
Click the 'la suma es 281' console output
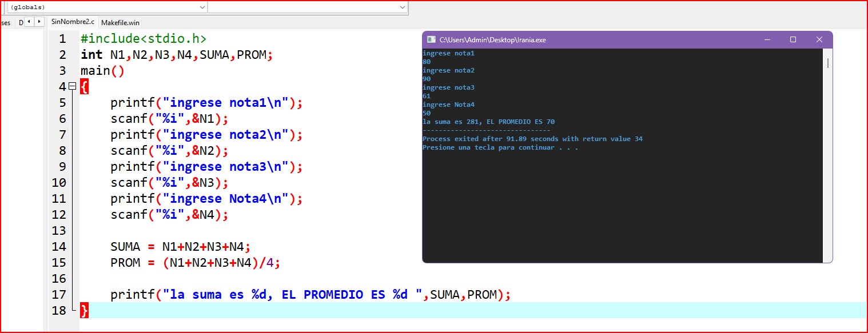(x=488, y=122)
